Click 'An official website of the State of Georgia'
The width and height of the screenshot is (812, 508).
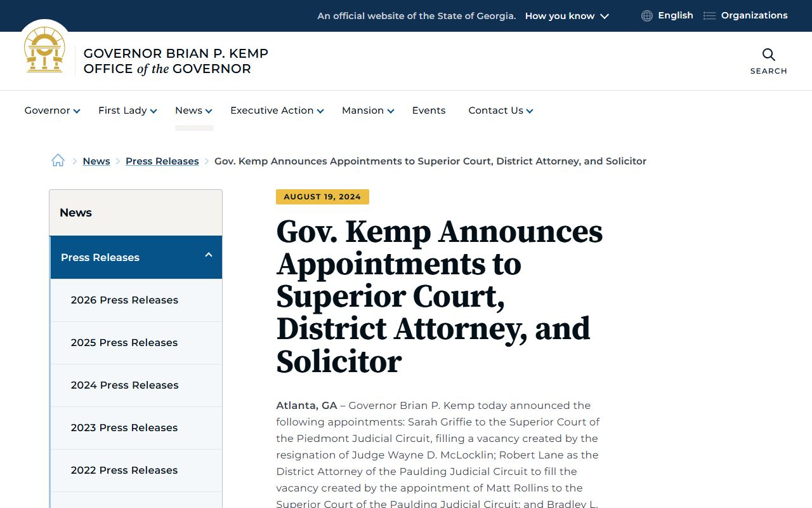point(417,16)
